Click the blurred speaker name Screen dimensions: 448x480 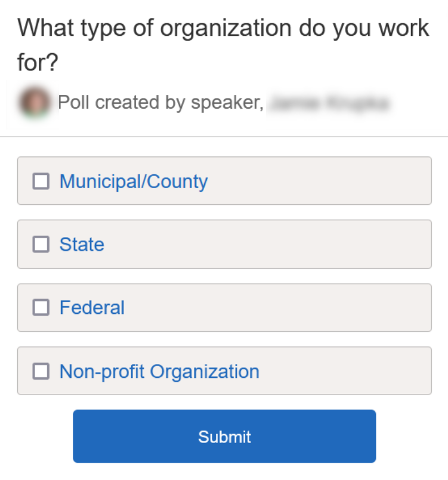pos(332,102)
